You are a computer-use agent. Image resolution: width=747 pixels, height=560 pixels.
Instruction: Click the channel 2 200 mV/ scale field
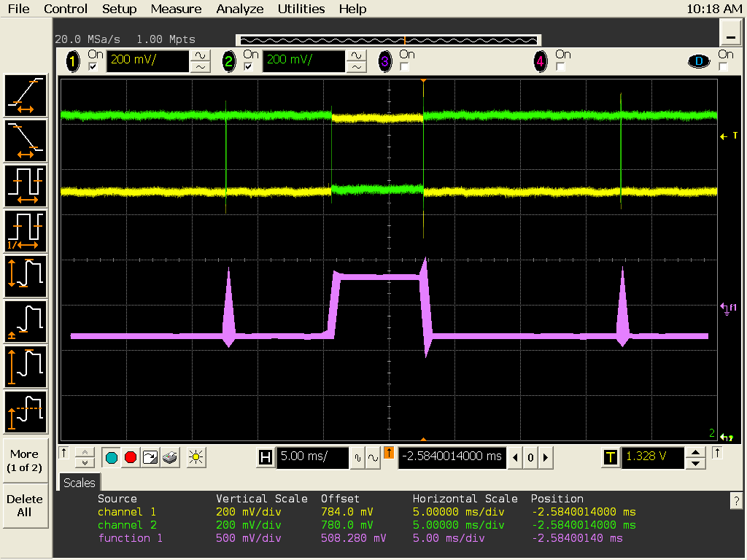303,61
